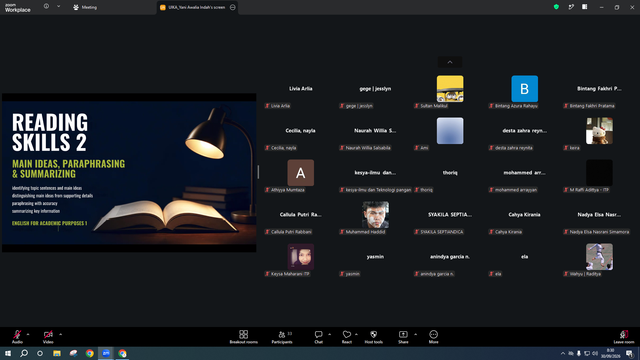Select Ami's blue gradient avatar
The width and height of the screenshot is (640, 360).
pyautogui.click(x=450, y=131)
